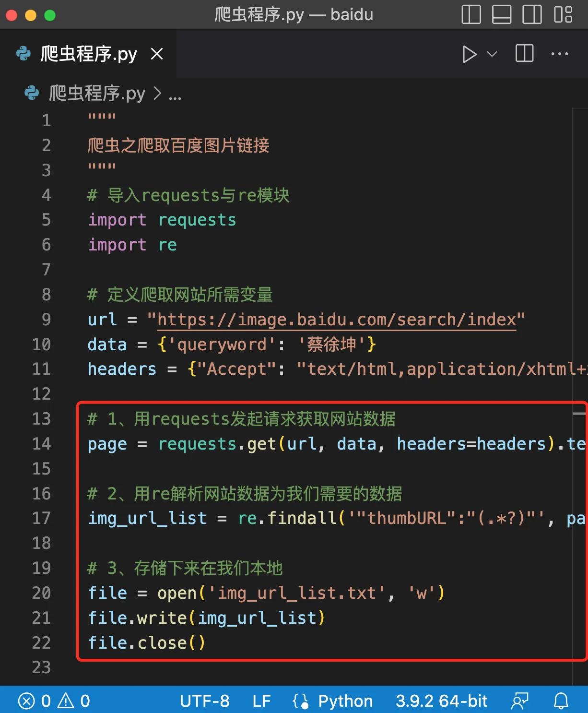
Task: Expand run options dropdown arrow
Action: coord(492,54)
